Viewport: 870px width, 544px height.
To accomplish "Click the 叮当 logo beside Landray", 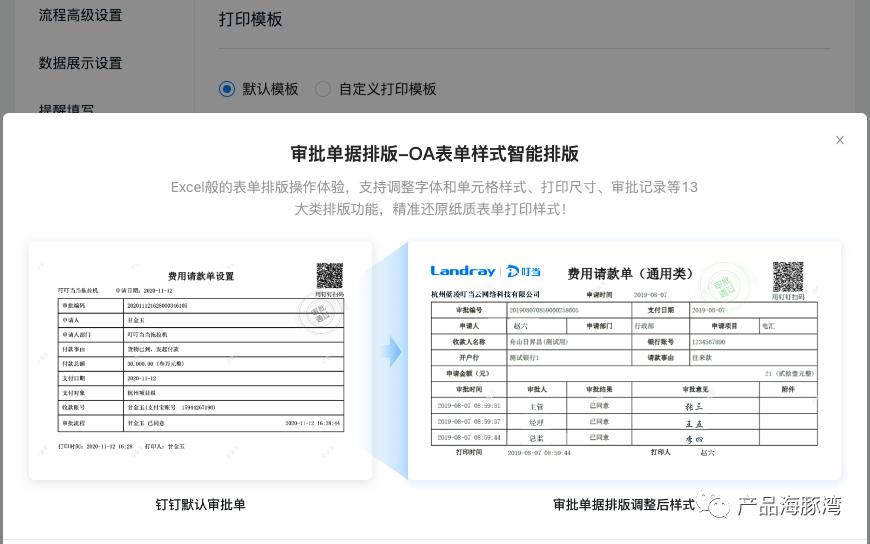I will (x=524, y=271).
